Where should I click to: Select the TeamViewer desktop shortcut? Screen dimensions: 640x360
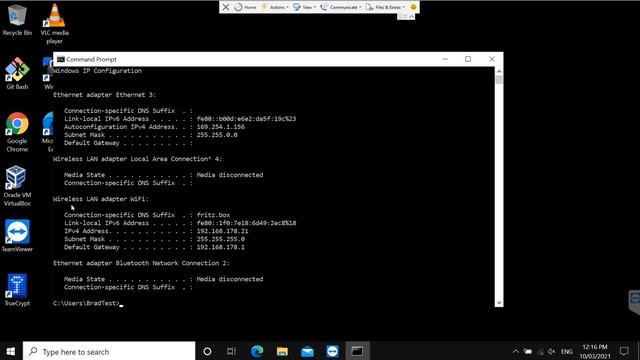[x=17, y=236]
